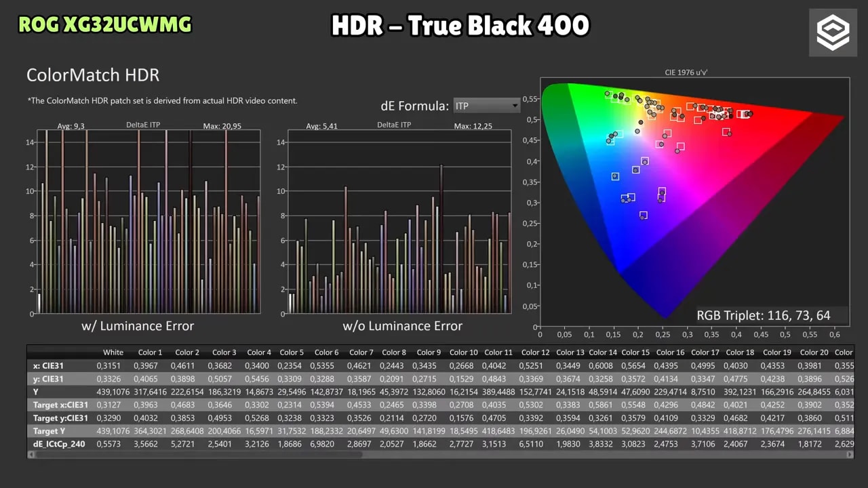Click the Avg: 9,3 label
Viewport: 868px width, 488px height.
click(70, 126)
